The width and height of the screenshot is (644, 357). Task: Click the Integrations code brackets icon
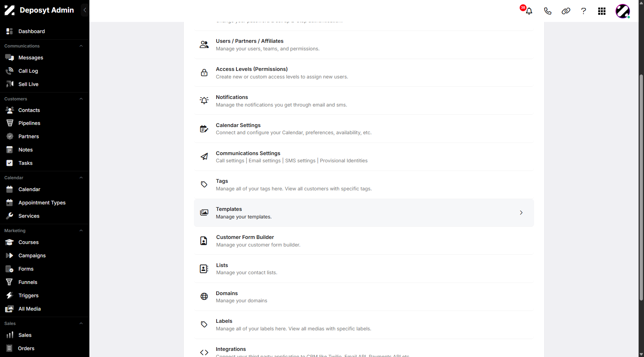[204, 352]
